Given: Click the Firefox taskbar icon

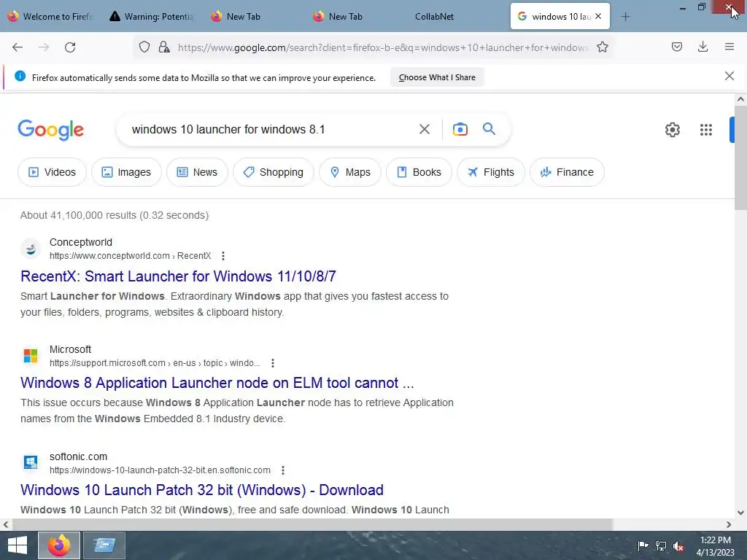Looking at the screenshot, I should (x=59, y=545).
